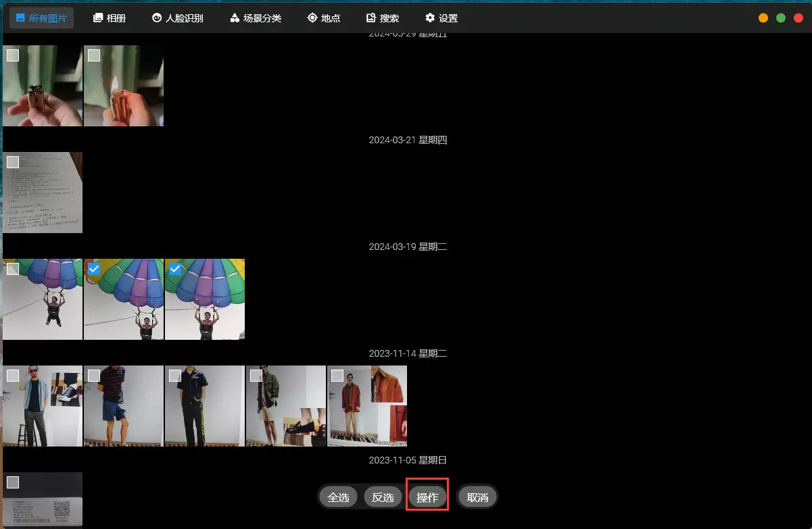Click the 2024-03-19 星期二 date header
This screenshot has height=529, width=812.
(x=408, y=247)
